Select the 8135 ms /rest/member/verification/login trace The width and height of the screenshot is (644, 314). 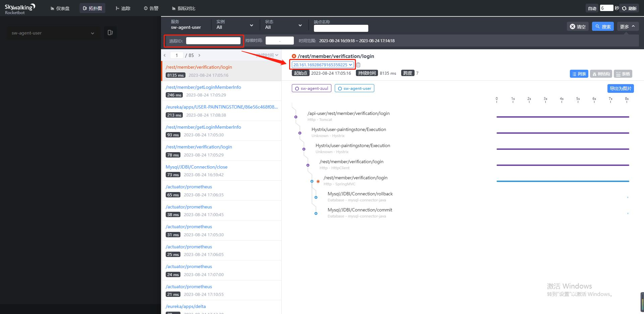[221, 71]
